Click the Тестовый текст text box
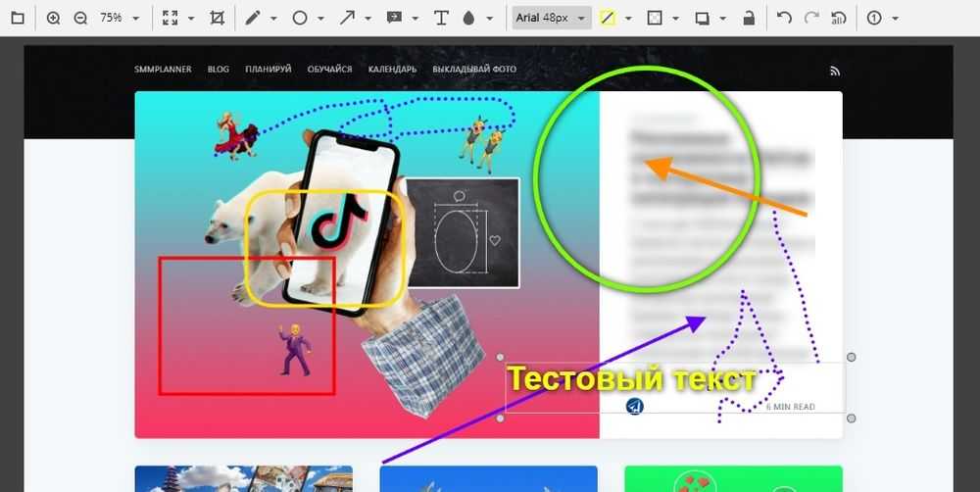This screenshot has width=980, height=492. [x=631, y=379]
